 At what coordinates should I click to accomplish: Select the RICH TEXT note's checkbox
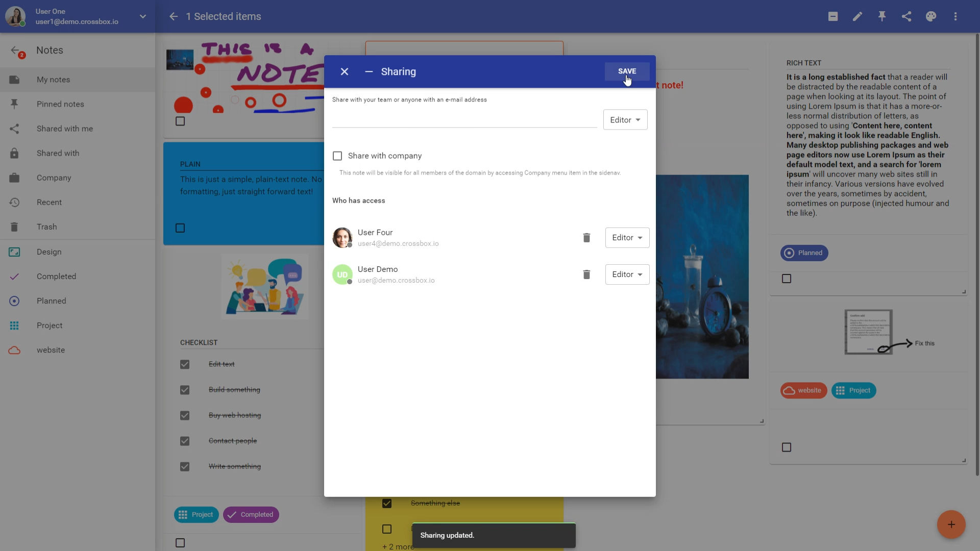pyautogui.click(x=787, y=279)
